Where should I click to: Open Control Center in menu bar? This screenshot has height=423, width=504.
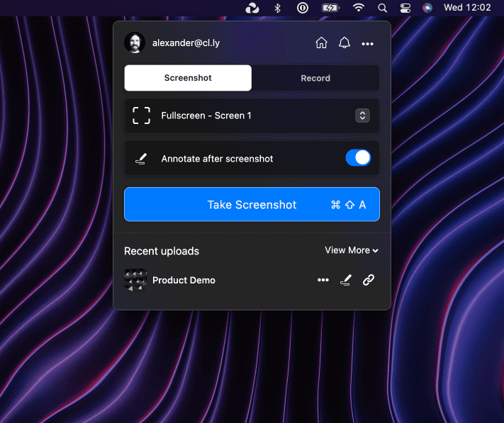[x=405, y=8]
